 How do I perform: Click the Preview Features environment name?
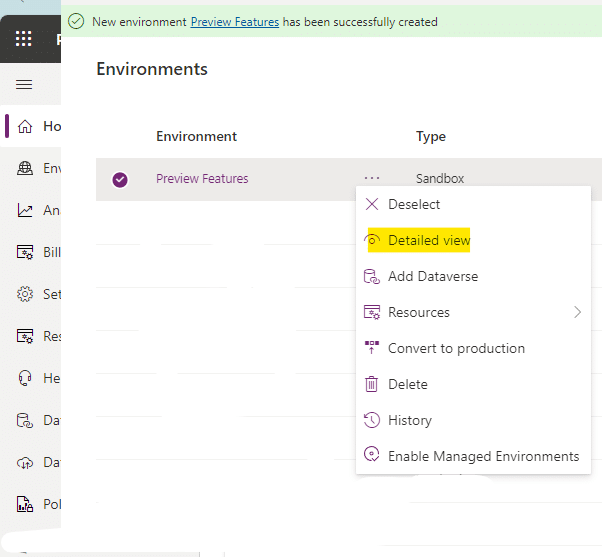pyautogui.click(x=202, y=179)
